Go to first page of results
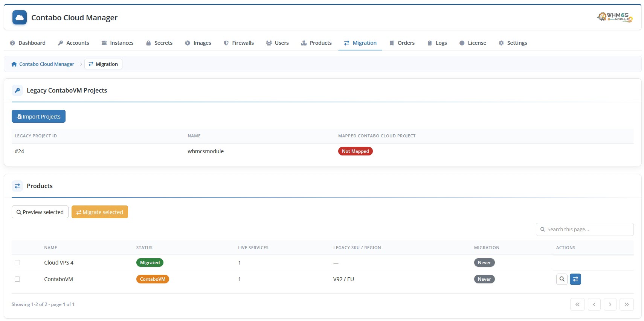This screenshot has height=321, width=644. 577,304
